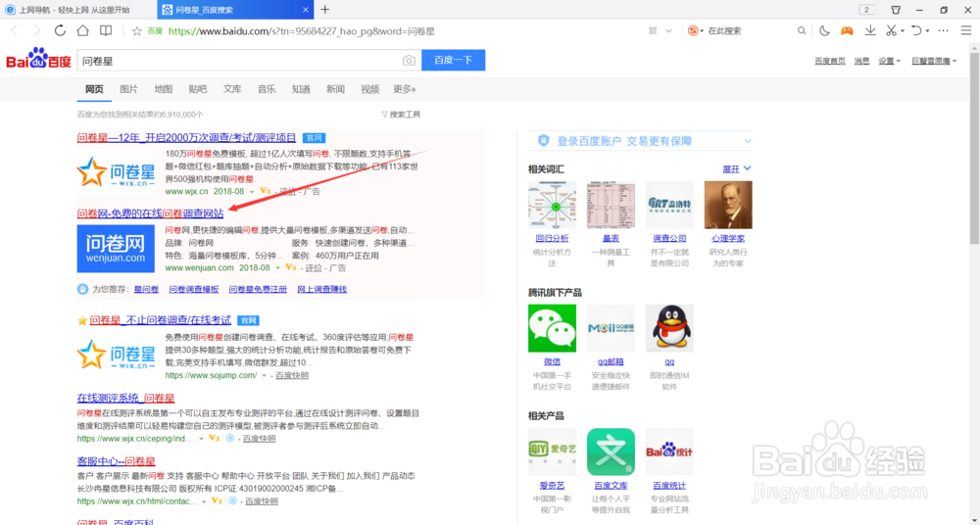The height and width of the screenshot is (525, 980).
Task: Open the qq penguin product icon
Action: point(669,328)
